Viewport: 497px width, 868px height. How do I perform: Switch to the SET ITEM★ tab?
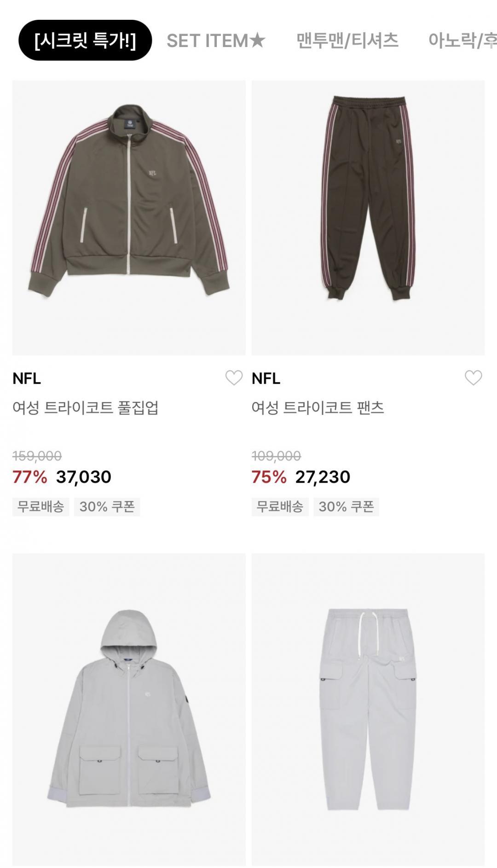[x=216, y=41]
